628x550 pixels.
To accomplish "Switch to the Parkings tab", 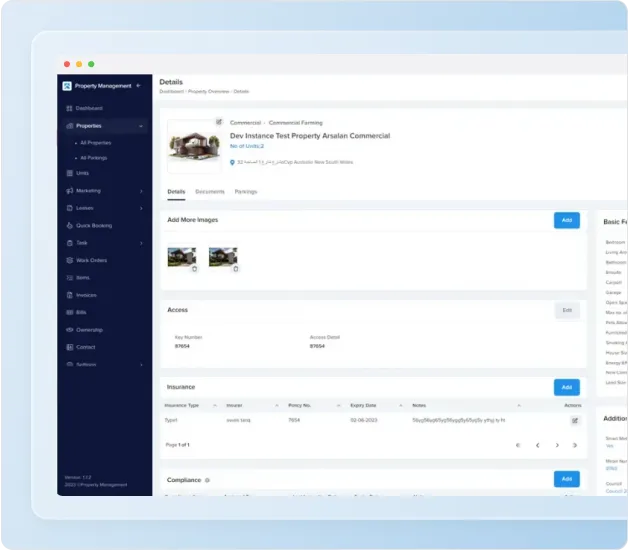I will pos(246,192).
